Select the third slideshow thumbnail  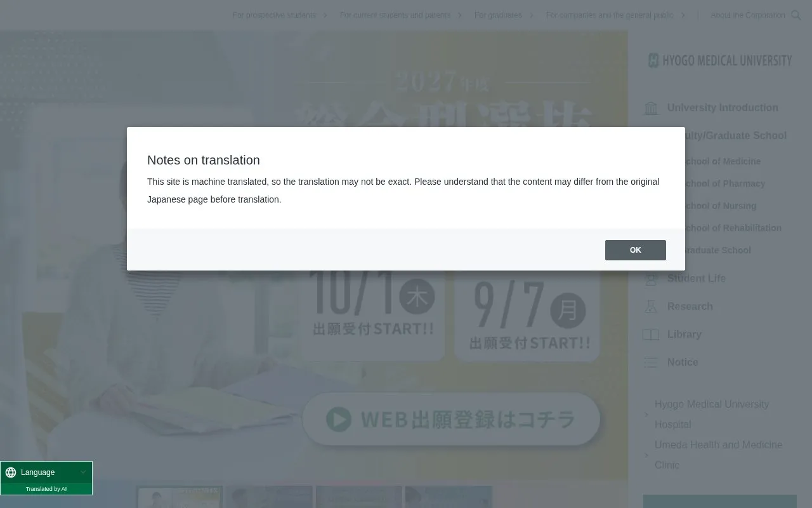(x=359, y=497)
